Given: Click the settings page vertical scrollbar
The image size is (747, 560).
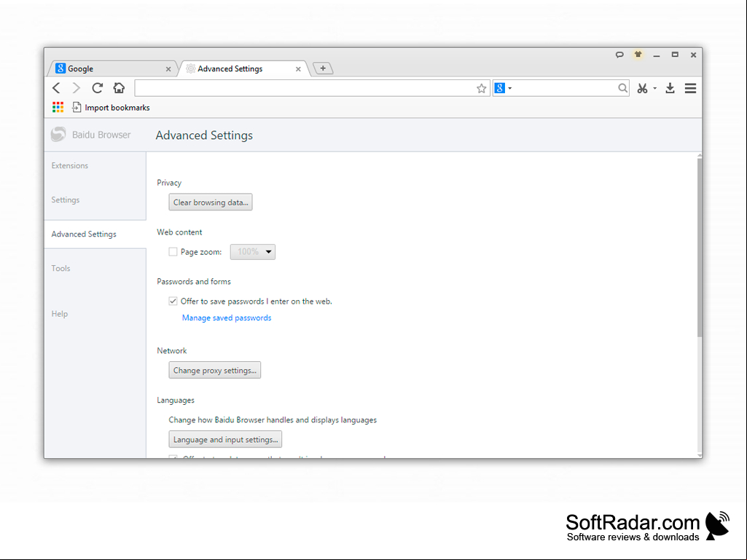Looking at the screenshot, I should [700, 248].
